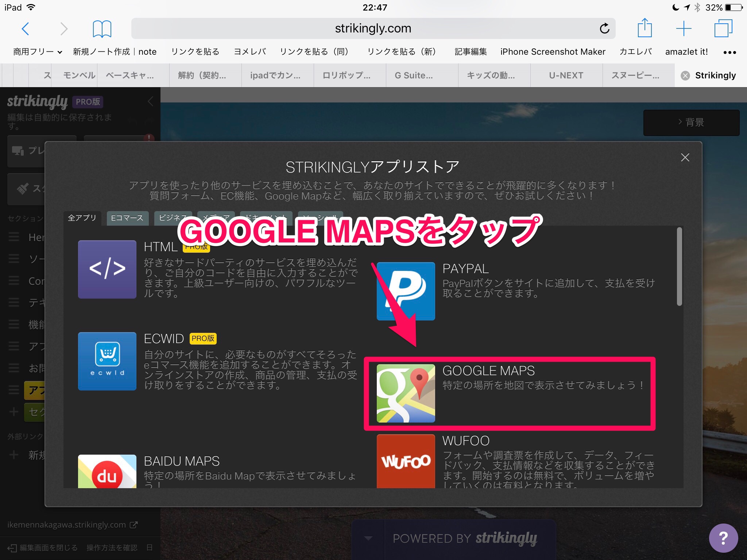The width and height of the screenshot is (747, 560).
Task: Tap the Safari share icon
Action: 645,28
